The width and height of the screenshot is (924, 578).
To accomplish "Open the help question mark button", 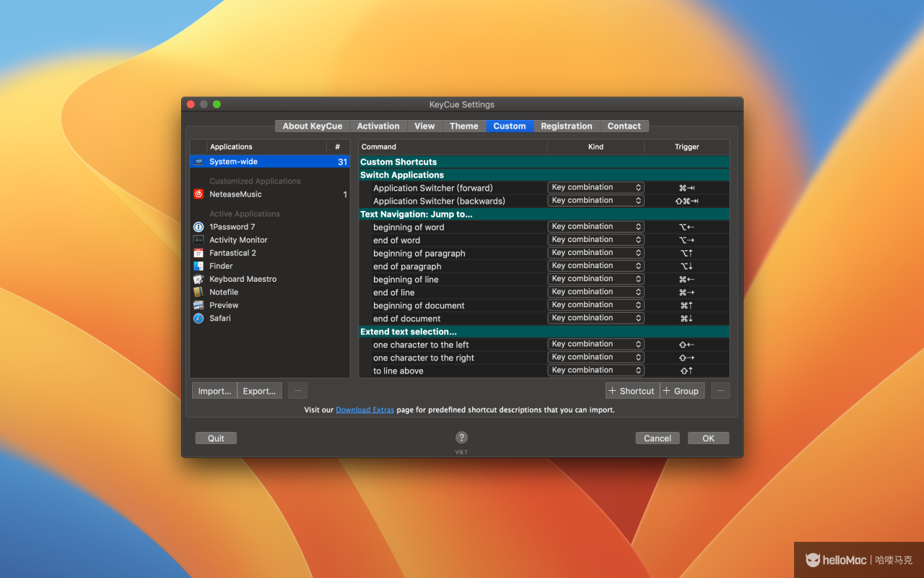I will 462,437.
